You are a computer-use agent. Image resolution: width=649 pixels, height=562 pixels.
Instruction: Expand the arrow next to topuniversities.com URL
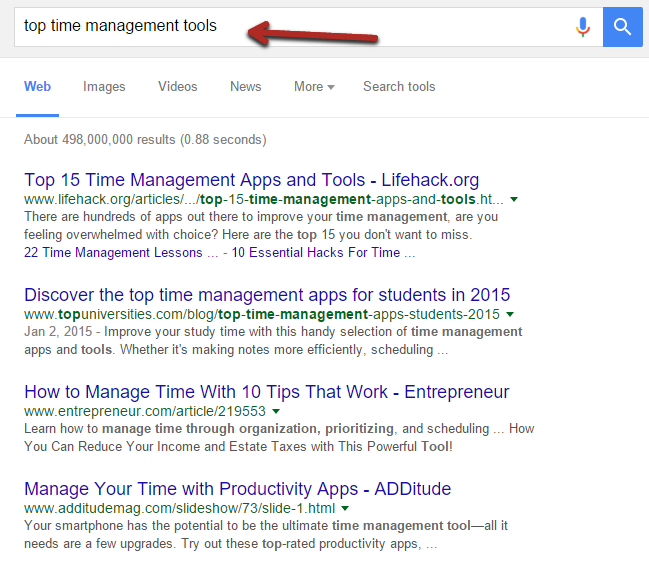click(510, 315)
